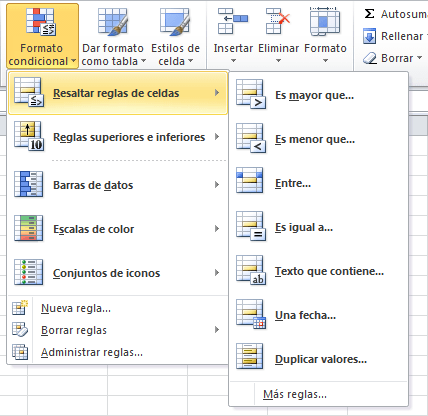The width and height of the screenshot is (428, 416).
Task: Expand the Borrar reglas submenu arrow
Action: 217,330
